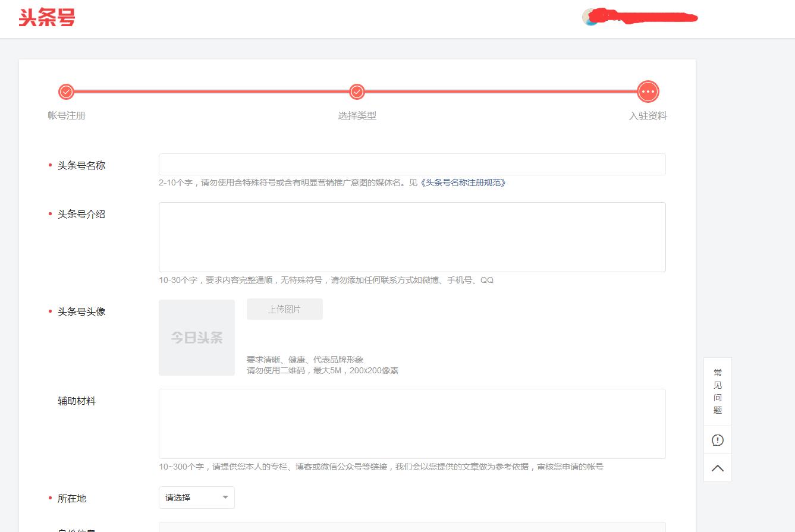Open the 头条号名称注册规范 link
Image resolution: width=795 pixels, height=532 pixels.
[x=463, y=183]
